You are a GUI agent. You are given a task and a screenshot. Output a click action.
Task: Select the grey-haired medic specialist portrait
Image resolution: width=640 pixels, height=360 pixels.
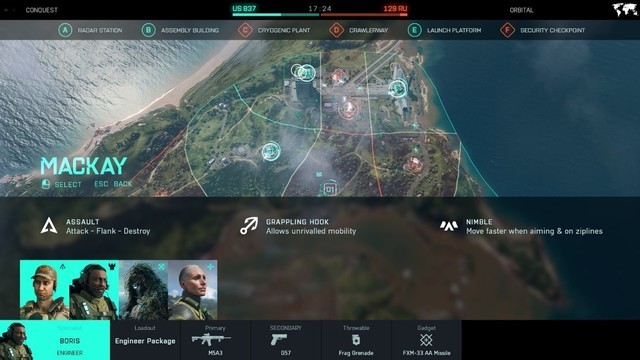(193, 290)
